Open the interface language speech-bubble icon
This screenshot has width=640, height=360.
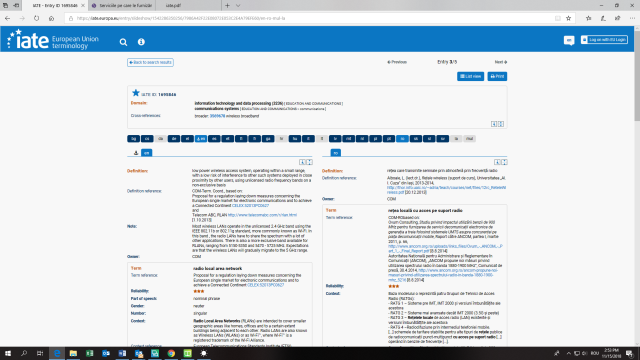569,40
